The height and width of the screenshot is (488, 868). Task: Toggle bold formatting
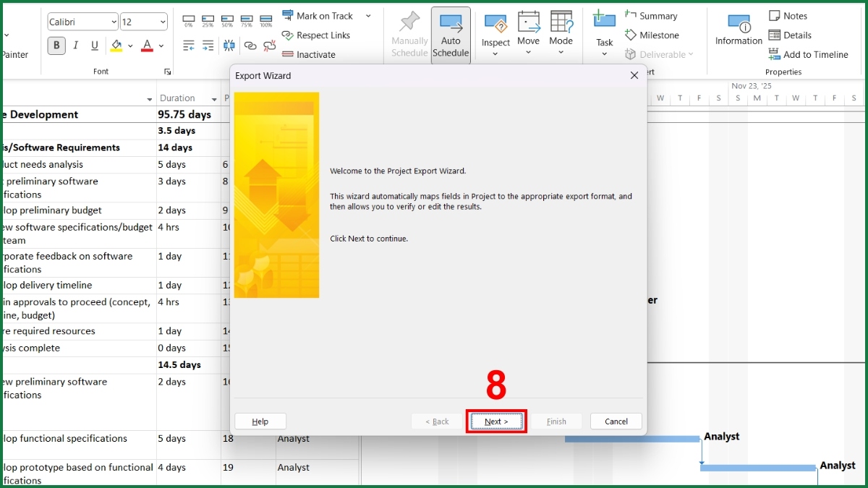pos(55,45)
